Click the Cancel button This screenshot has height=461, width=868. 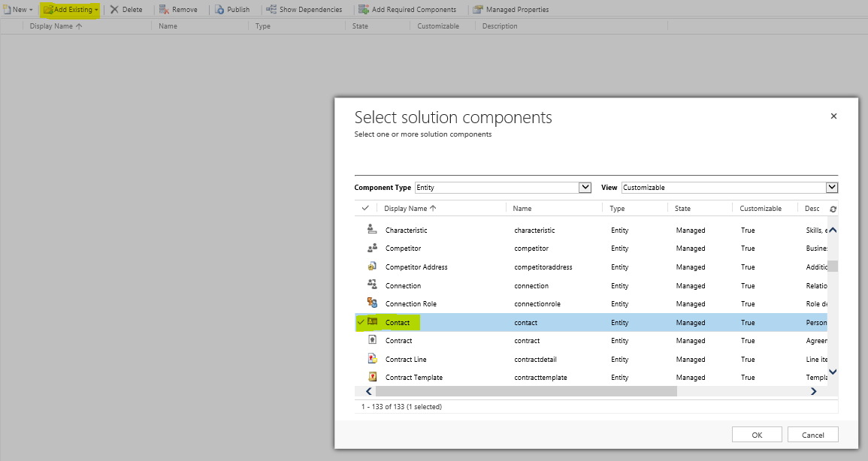[x=812, y=434]
